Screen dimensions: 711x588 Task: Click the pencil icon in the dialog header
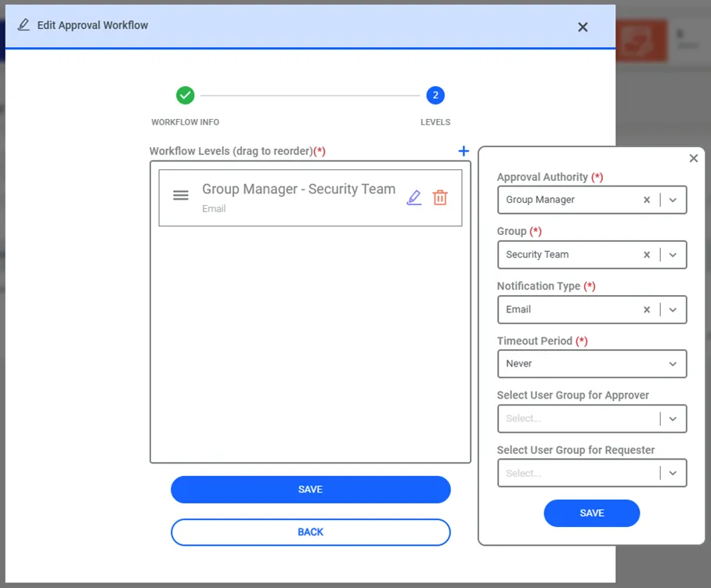23,25
